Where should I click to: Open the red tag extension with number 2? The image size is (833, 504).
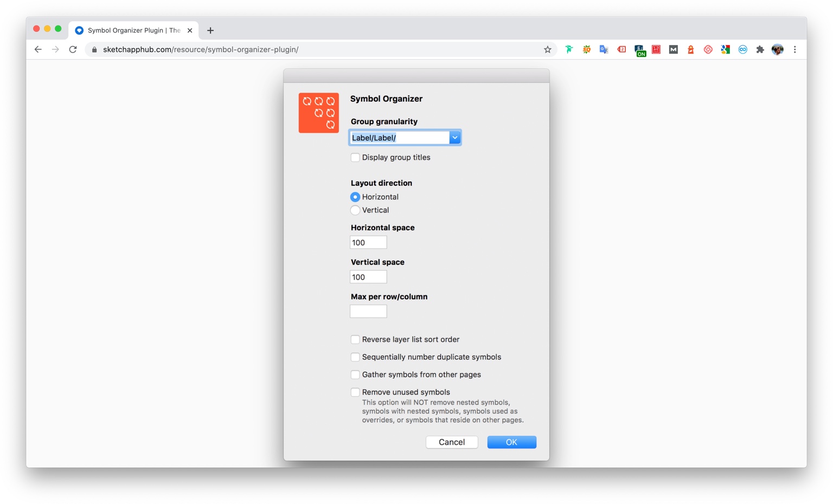click(x=621, y=49)
